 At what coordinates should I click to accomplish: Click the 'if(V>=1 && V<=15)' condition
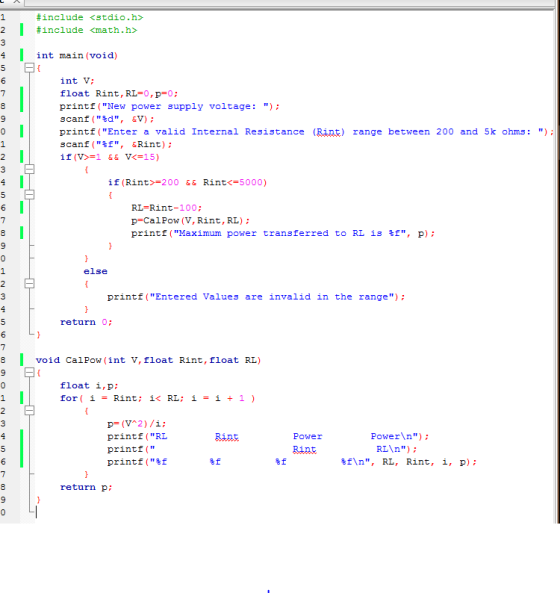110,157
